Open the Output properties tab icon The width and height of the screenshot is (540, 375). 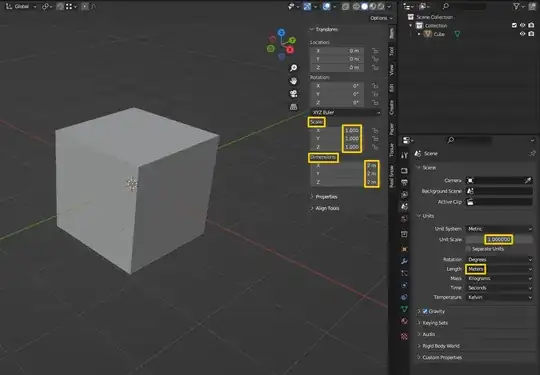[405, 182]
